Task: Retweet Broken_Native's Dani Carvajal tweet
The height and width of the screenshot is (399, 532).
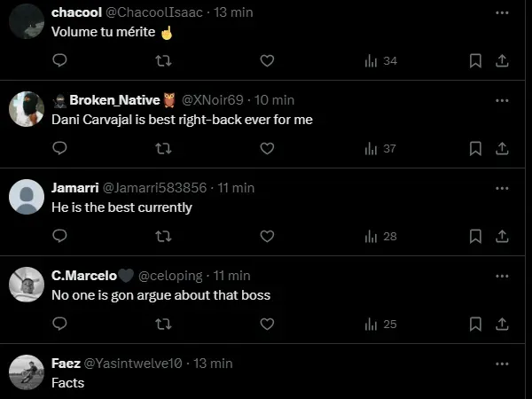Action: tap(163, 148)
